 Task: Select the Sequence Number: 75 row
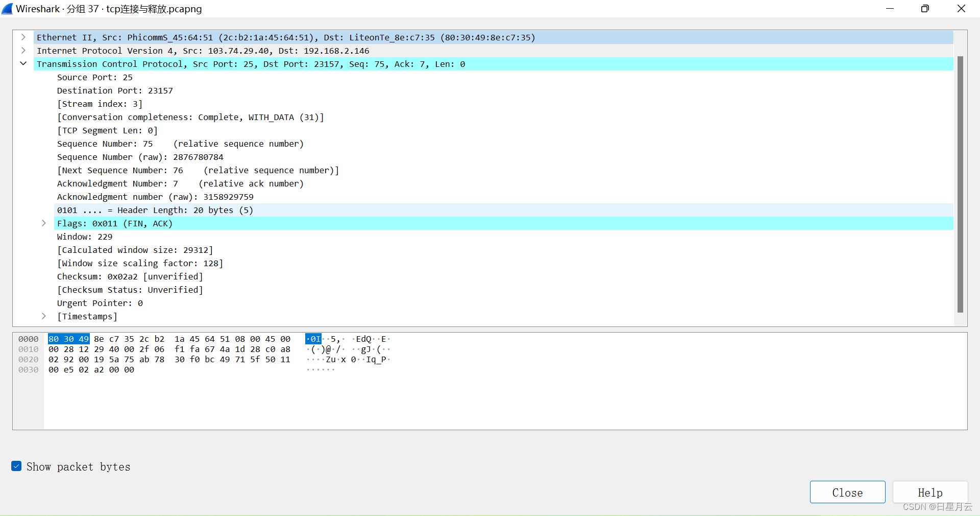503,144
